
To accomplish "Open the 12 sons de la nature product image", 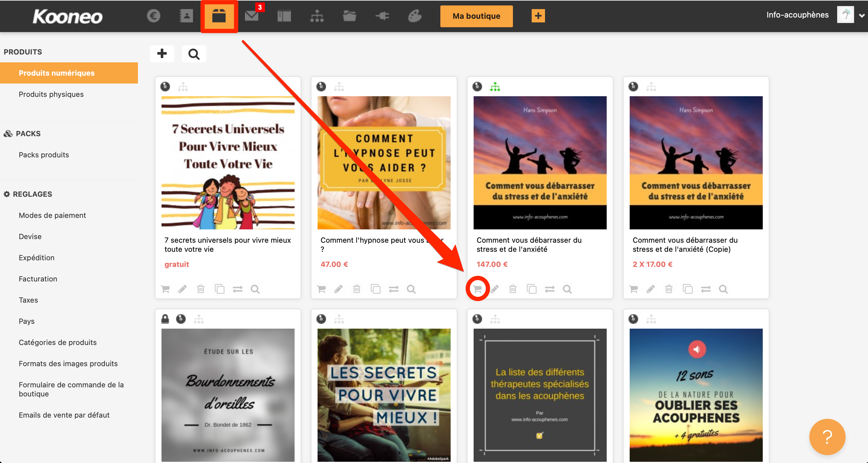I will click(x=696, y=395).
